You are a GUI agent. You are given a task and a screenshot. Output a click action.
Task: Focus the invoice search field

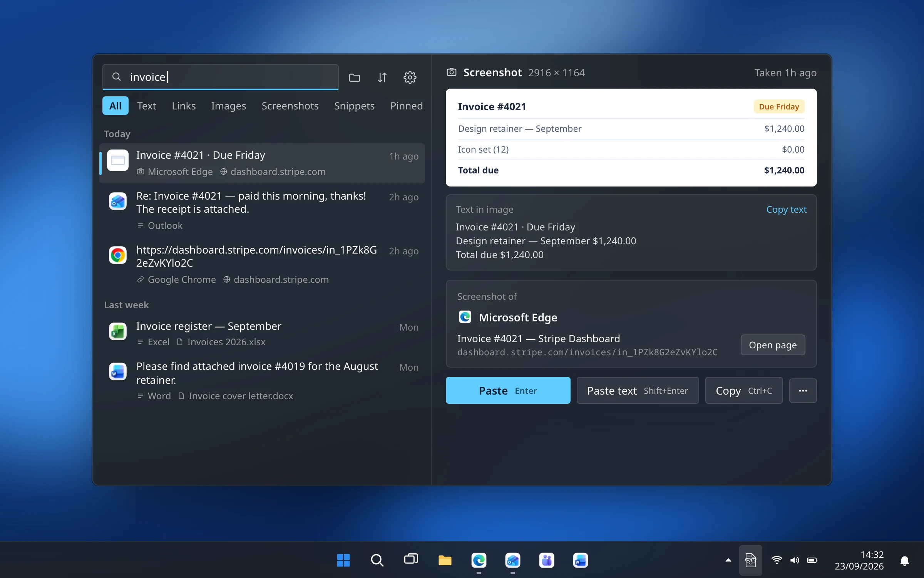point(220,77)
